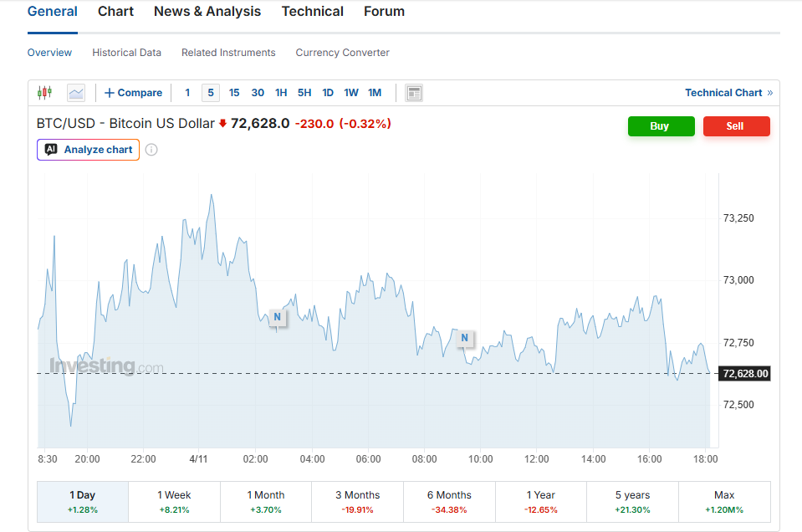Screen dimensions: 802x532
Task: Select the 1H interval
Action: tap(281, 93)
